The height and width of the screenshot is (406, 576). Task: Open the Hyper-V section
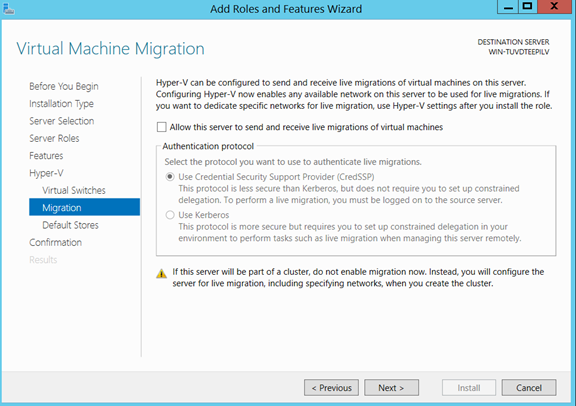point(46,173)
